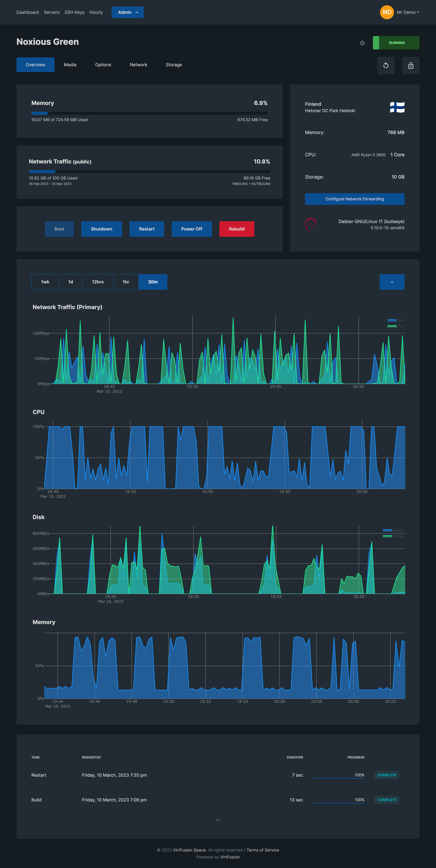The height and width of the screenshot is (868, 436).
Task: Click the Finland flag icon
Action: tap(397, 107)
